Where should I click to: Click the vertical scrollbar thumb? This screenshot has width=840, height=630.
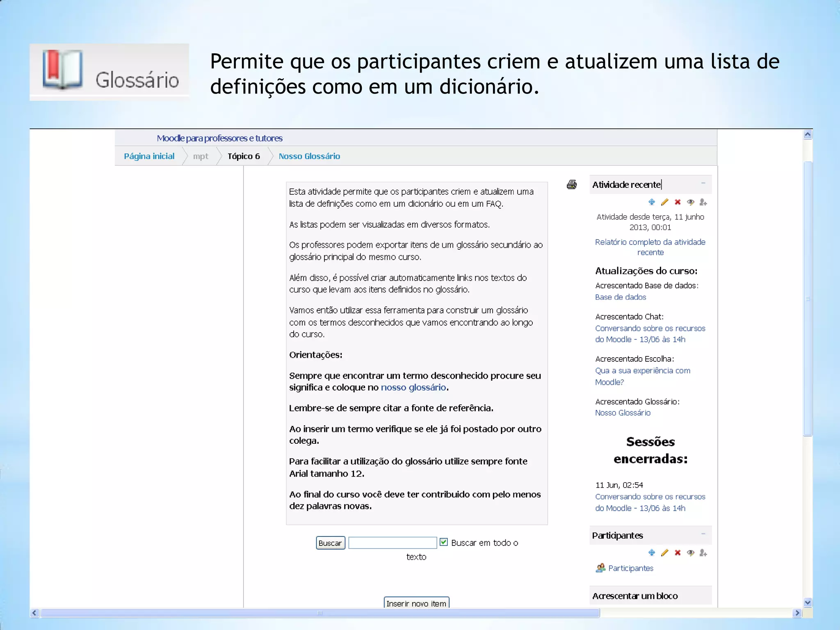click(x=808, y=299)
